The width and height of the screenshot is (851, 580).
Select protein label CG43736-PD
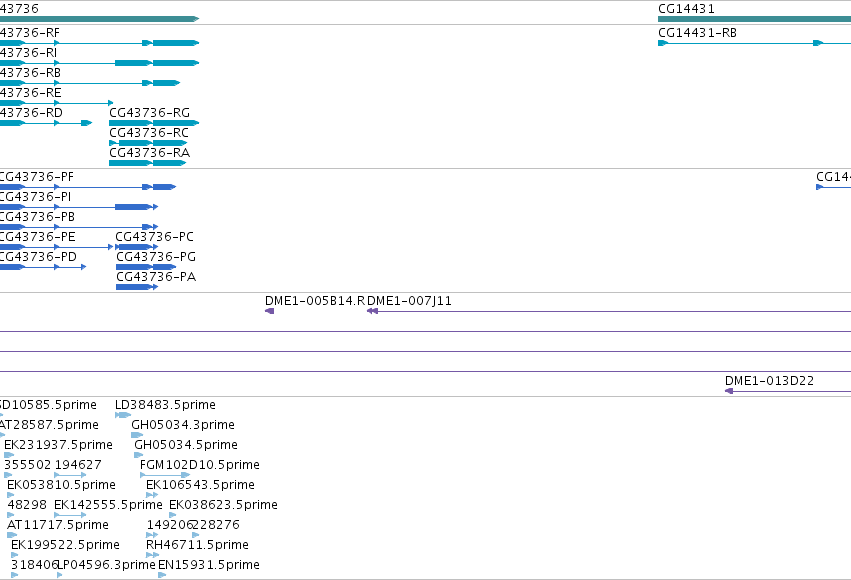click(38, 257)
